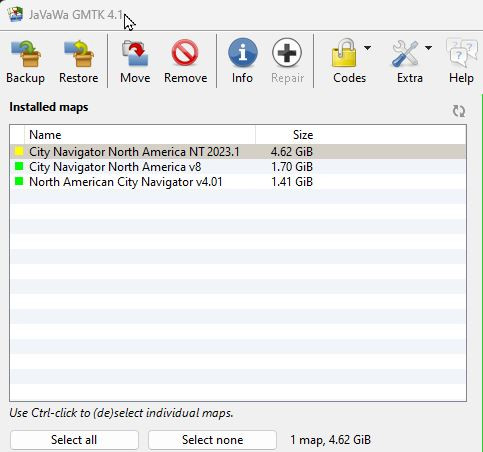Sort maps by the Name column header
483x452 pixels.
click(x=140, y=135)
